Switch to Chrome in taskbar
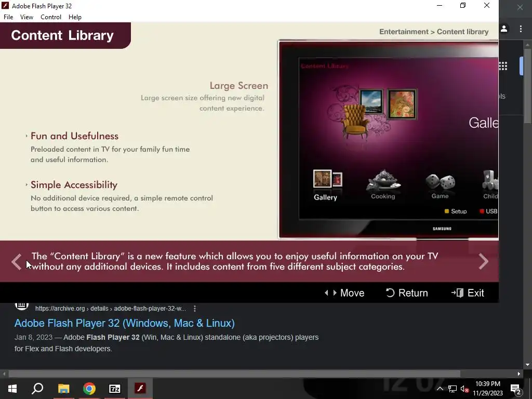This screenshot has width=532, height=399. coord(89,389)
